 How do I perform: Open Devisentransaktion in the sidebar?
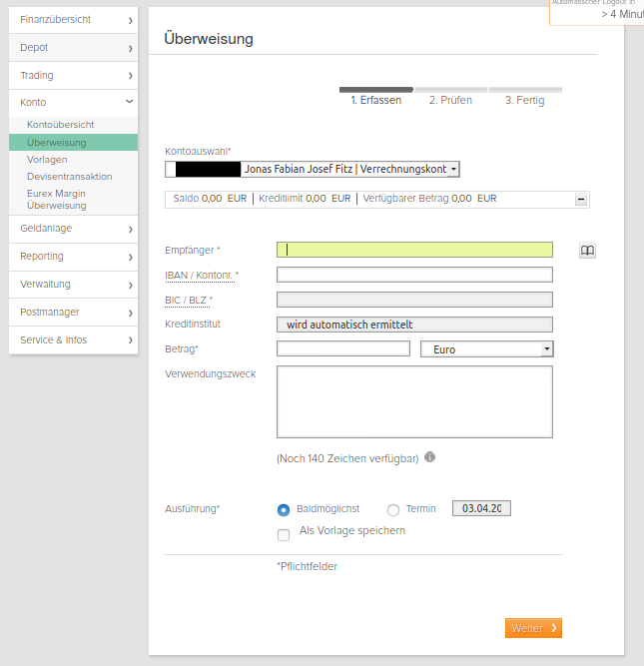(x=70, y=177)
